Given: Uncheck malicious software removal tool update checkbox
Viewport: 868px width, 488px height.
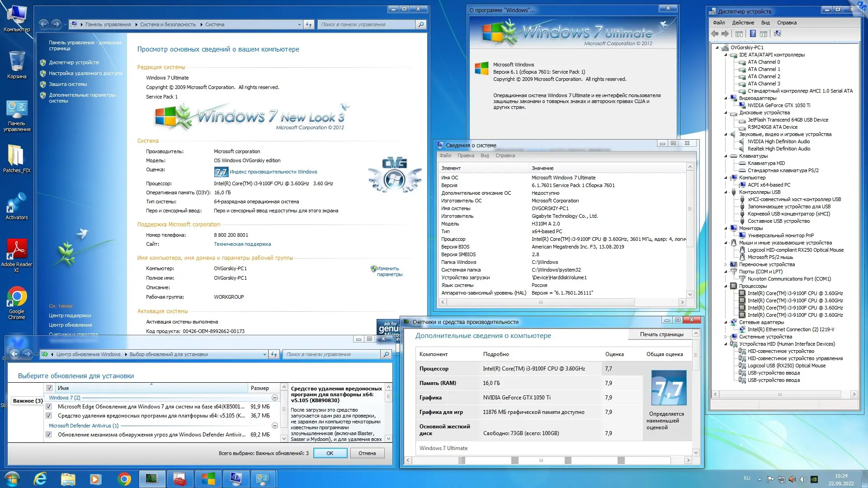Looking at the screenshot, I should [49, 416].
